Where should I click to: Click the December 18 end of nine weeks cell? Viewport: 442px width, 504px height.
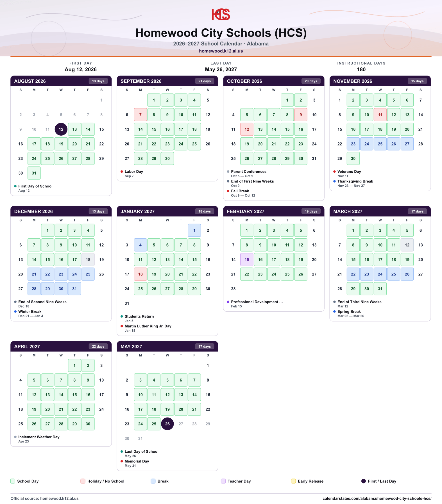tap(88, 260)
